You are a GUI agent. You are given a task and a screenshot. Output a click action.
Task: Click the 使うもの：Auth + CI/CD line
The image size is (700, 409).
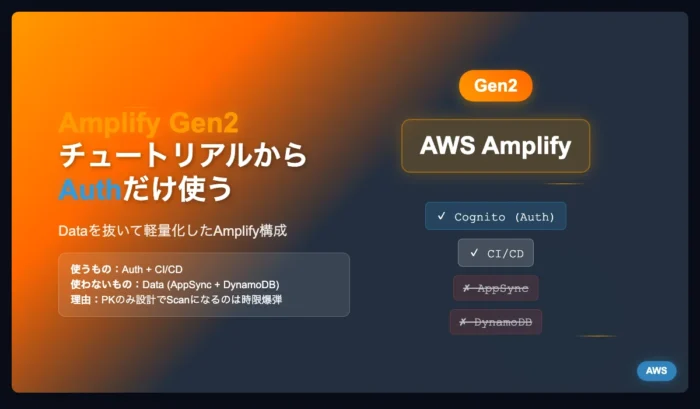(x=127, y=269)
